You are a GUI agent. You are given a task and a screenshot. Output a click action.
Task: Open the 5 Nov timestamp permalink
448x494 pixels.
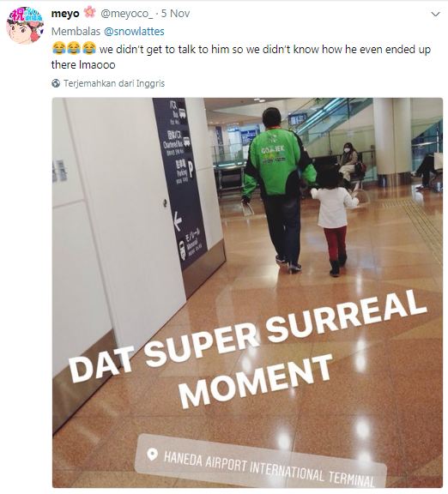tap(176, 14)
